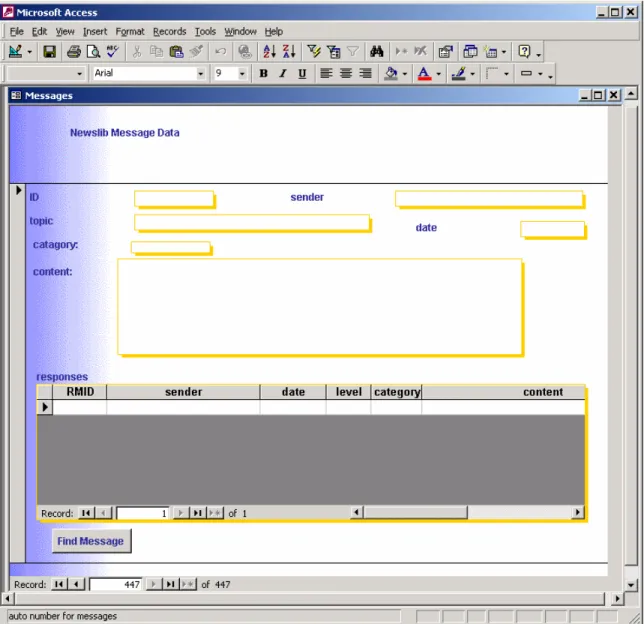Click the Apply Filter funnel icon

(x=353, y=52)
